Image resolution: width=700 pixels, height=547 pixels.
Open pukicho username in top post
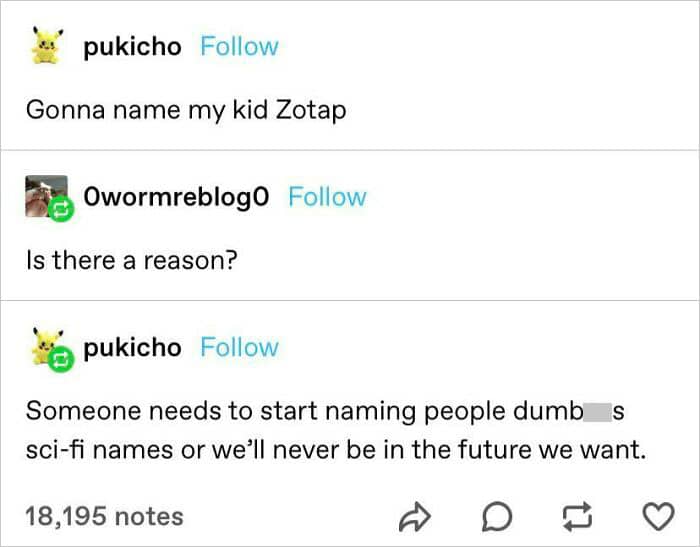pos(132,47)
